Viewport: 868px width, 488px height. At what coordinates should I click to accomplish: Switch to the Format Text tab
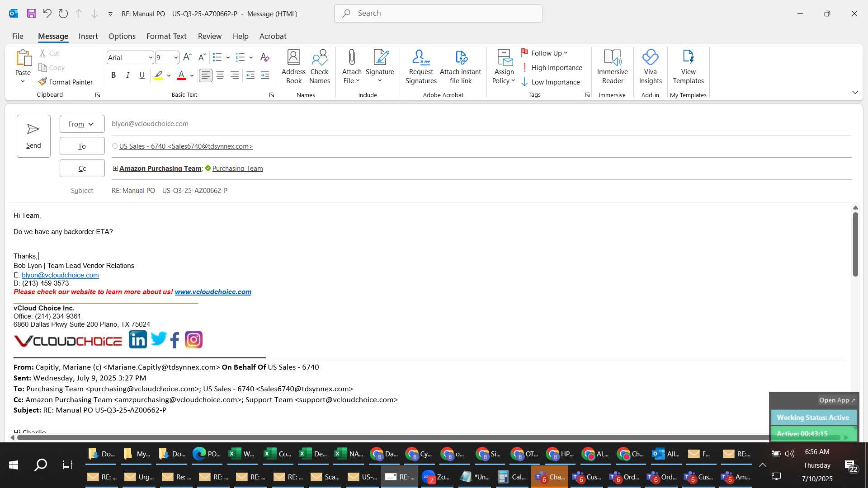(x=166, y=36)
